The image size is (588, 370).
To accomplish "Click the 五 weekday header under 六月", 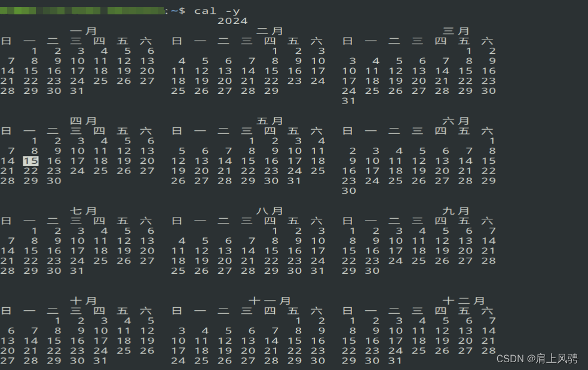I will click(x=464, y=131).
